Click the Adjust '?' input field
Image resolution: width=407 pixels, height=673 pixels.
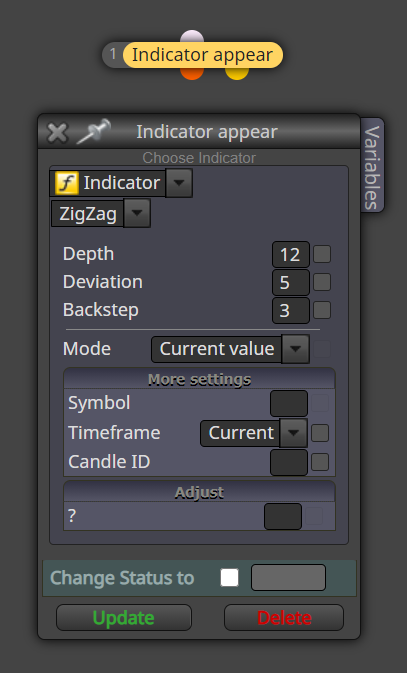point(283,516)
